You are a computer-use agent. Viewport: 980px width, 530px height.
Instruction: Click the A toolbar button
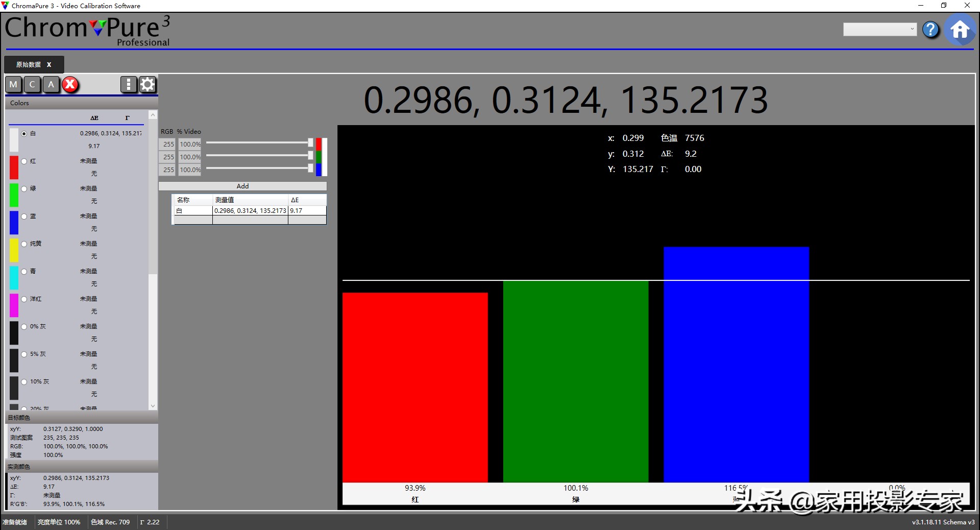coord(51,84)
